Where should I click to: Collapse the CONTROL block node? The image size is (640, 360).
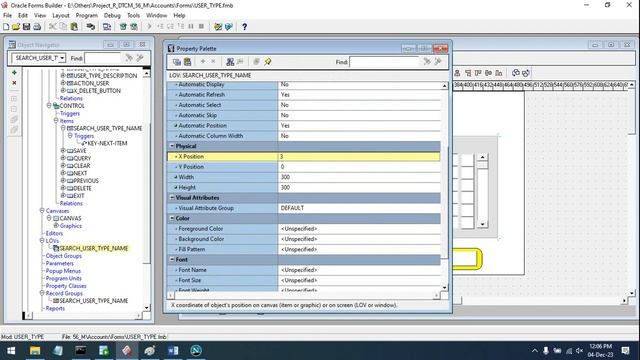49,105
